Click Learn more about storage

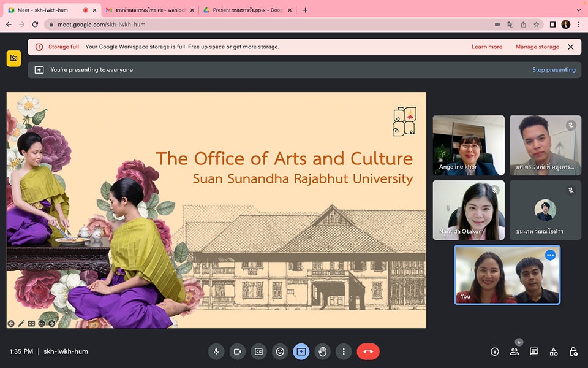tap(486, 47)
